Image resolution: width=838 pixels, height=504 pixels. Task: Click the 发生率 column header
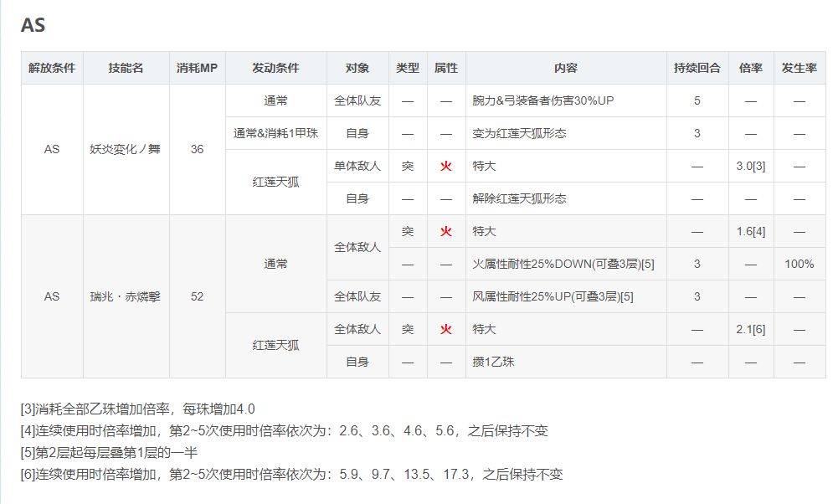click(799, 68)
